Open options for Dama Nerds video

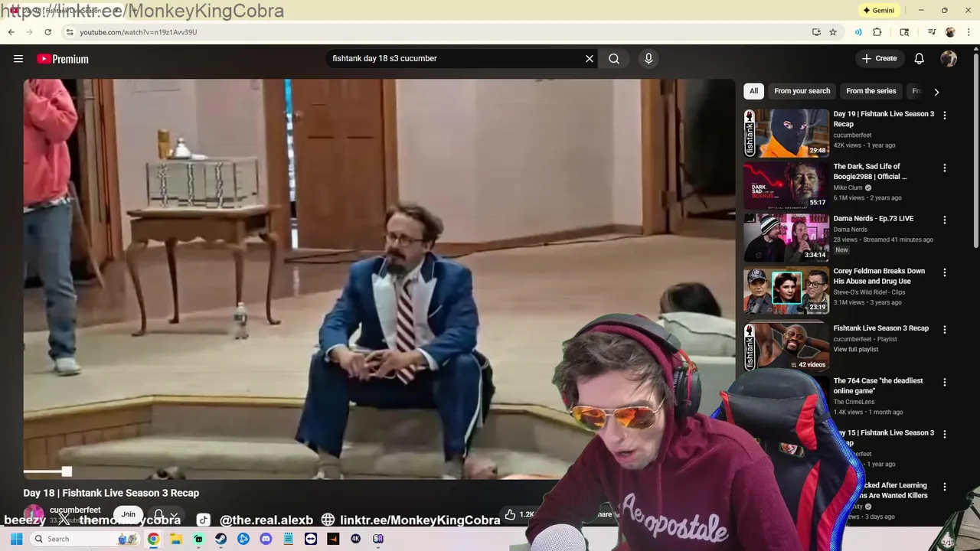944,220
